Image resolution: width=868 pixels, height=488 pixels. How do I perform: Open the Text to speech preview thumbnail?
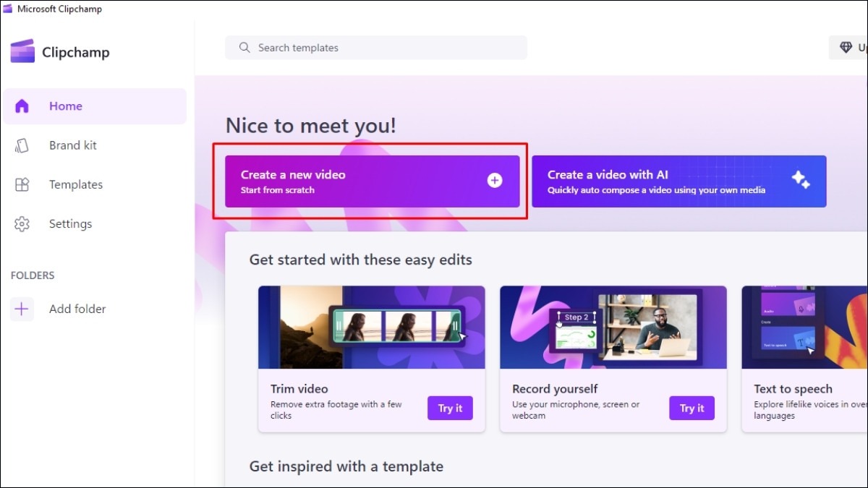[x=804, y=327]
